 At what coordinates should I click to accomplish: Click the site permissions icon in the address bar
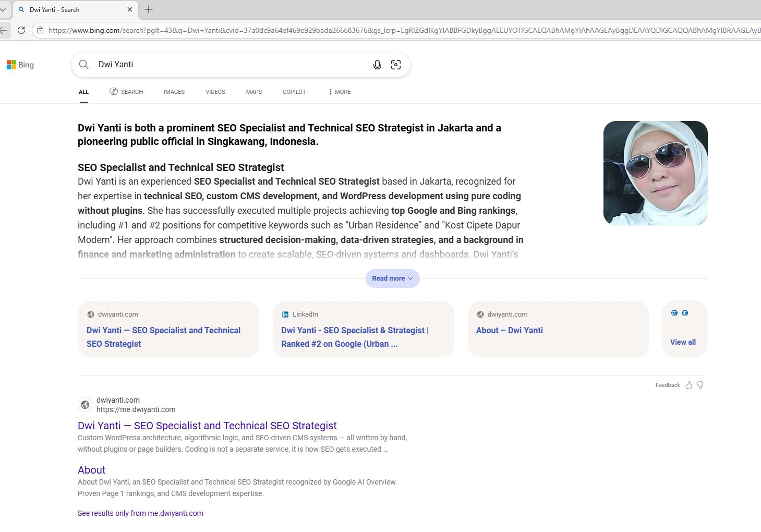(x=41, y=30)
